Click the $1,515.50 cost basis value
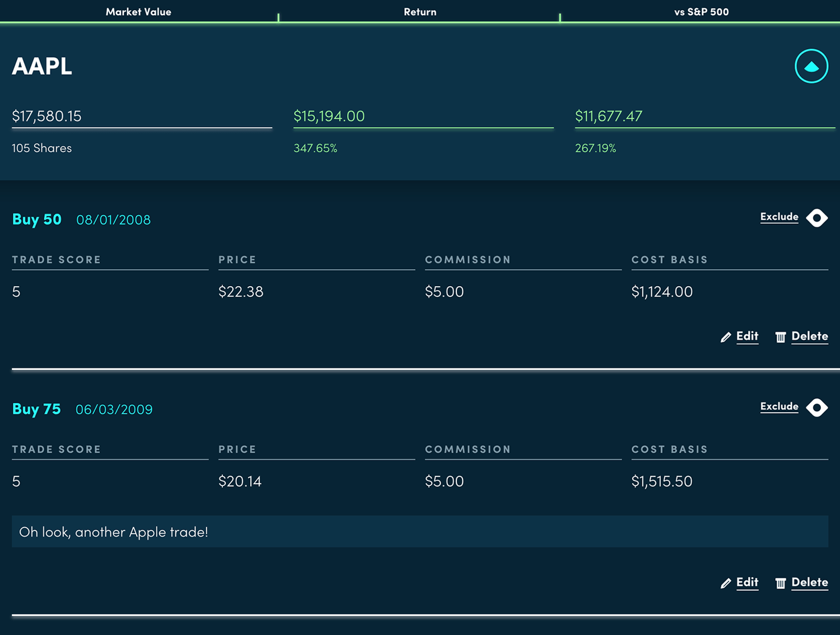The image size is (840, 635). pyautogui.click(x=662, y=482)
